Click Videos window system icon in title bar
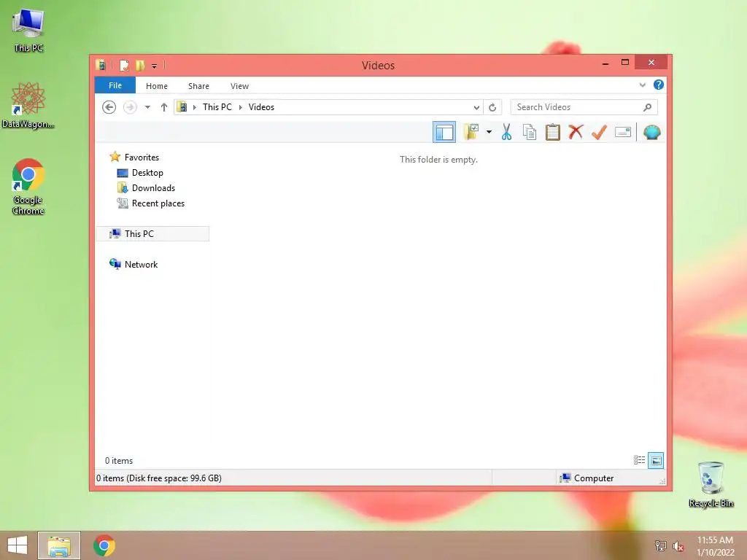 point(101,65)
